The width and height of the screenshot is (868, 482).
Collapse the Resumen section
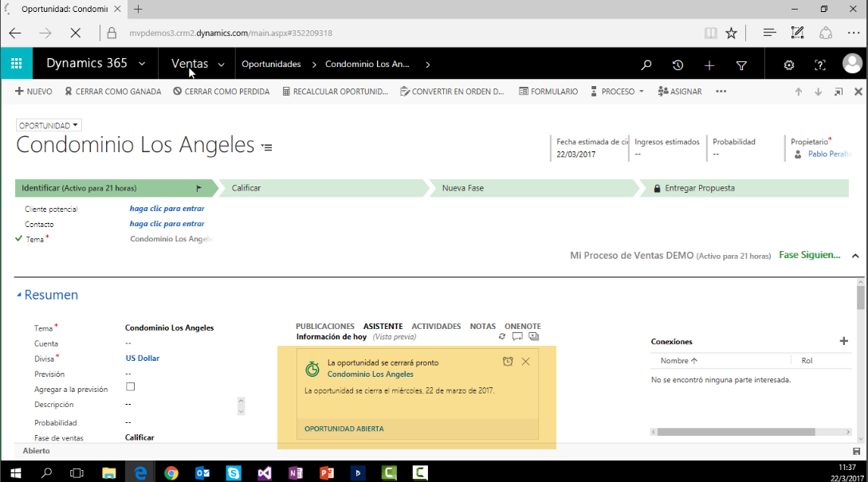(x=20, y=295)
